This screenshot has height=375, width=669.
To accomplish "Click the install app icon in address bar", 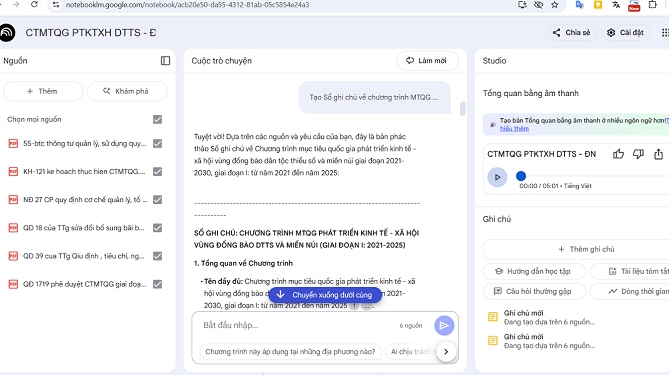I will click(x=522, y=5).
